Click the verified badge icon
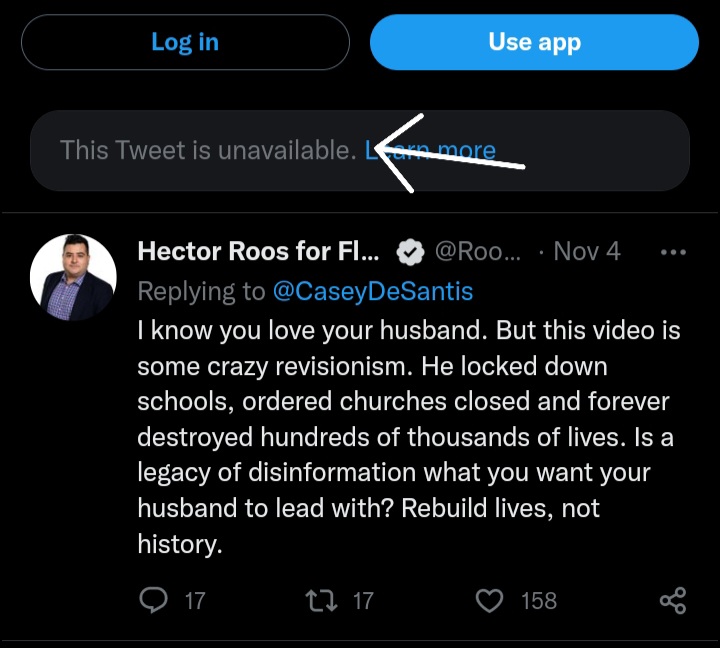 [x=410, y=252]
